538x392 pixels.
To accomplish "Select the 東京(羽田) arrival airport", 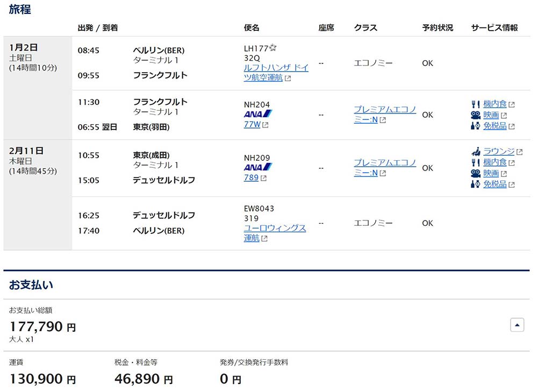I will coord(152,127).
